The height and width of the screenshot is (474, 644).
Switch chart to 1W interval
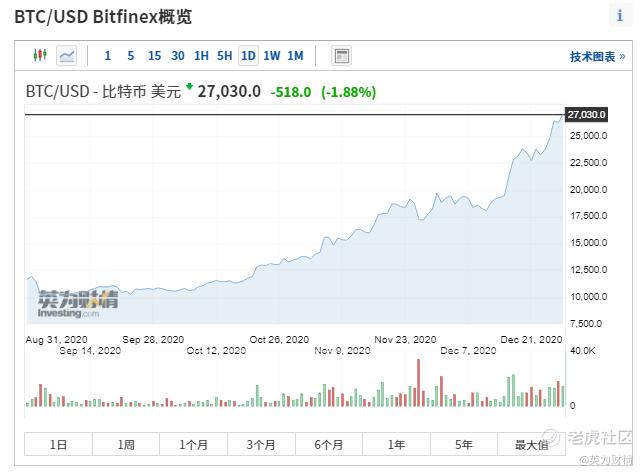click(271, 56)
